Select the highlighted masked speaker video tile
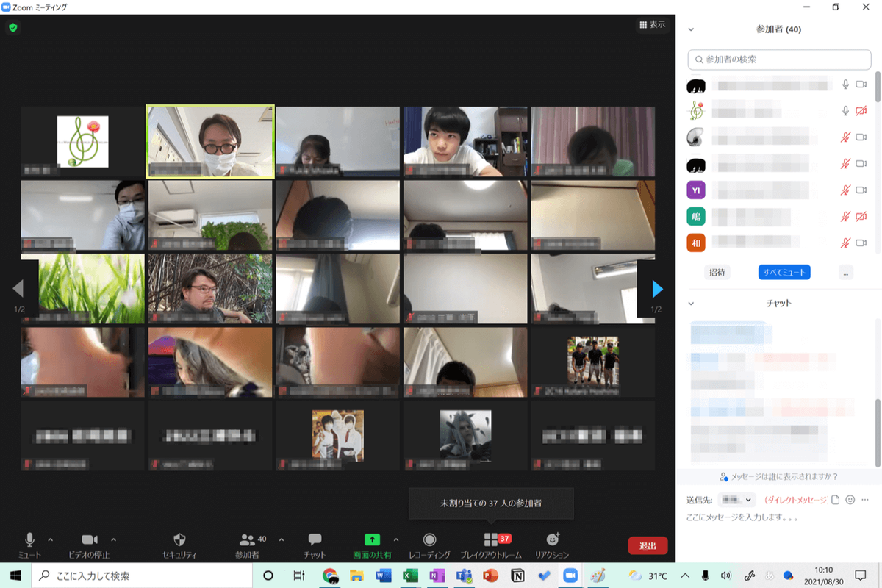This screenshot has width=882, height=588. (210, 141)
